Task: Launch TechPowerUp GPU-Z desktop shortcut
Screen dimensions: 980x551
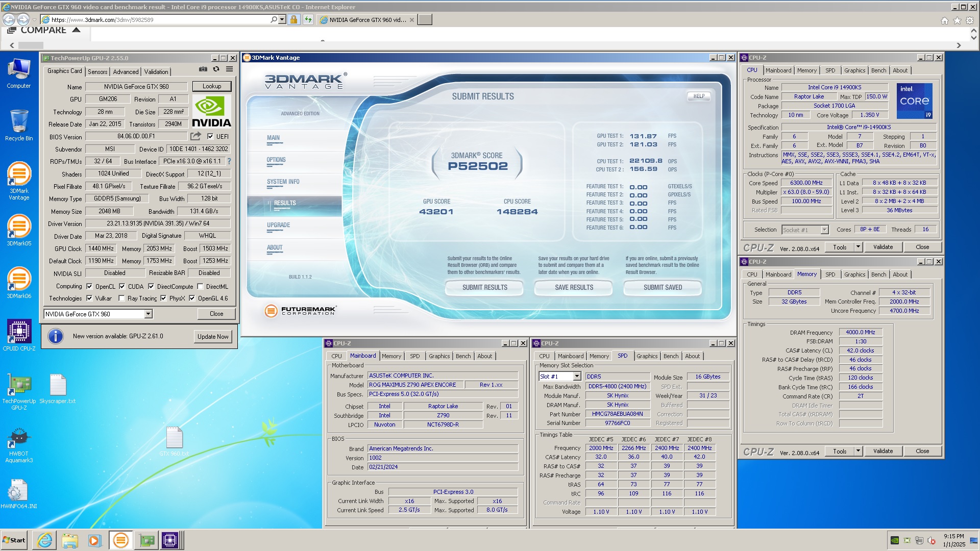Action: pos(19,392)
